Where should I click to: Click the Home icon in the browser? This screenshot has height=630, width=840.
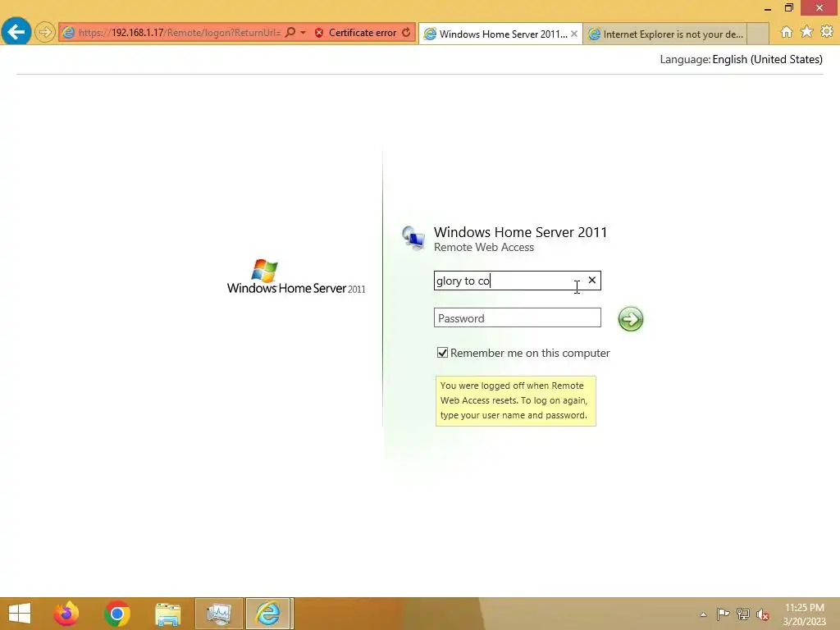[x=787, y=32]
